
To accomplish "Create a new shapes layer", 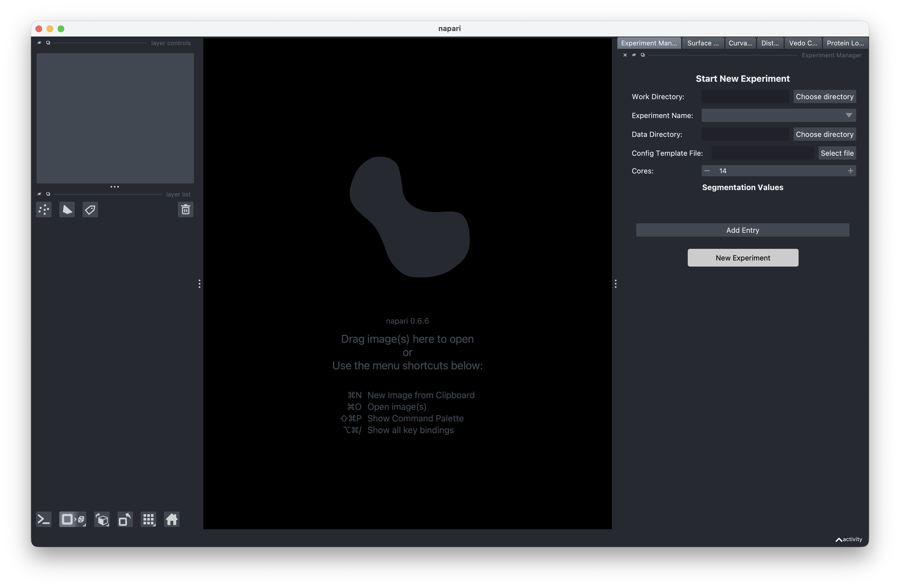I will (x=67, y=209).
